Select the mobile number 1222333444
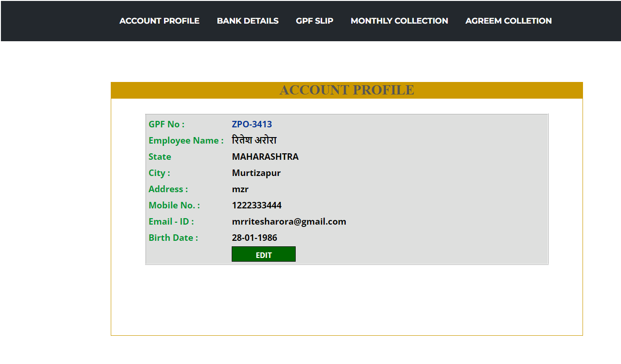This screenshot has height=364, width=621. [x=257, y=205]
